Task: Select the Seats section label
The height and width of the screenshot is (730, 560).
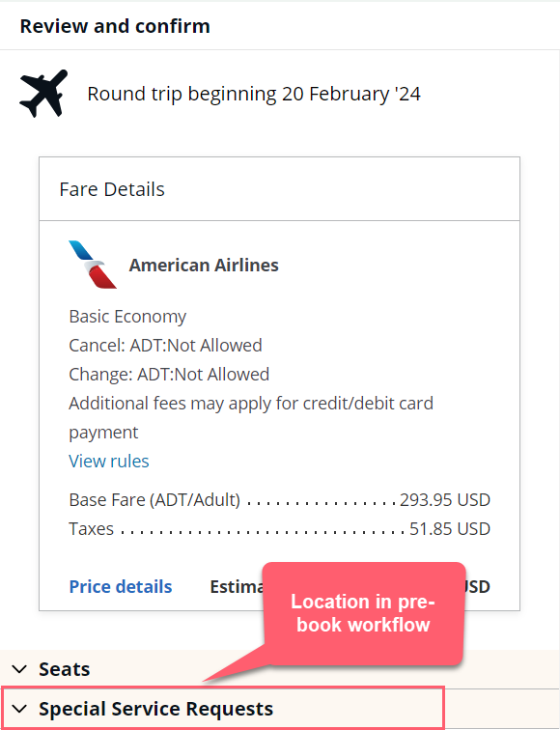Action: [x=65, y=669]
